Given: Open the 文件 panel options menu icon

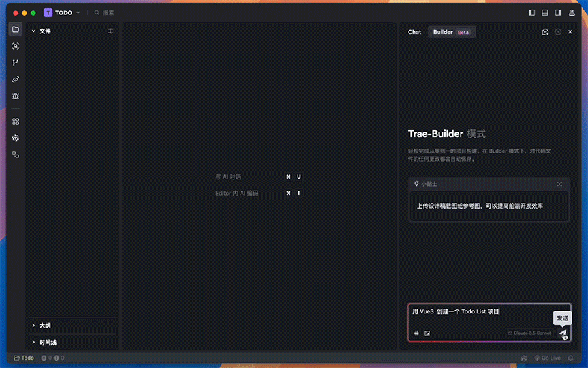Looking at the screenshot, I should point(110,31).
